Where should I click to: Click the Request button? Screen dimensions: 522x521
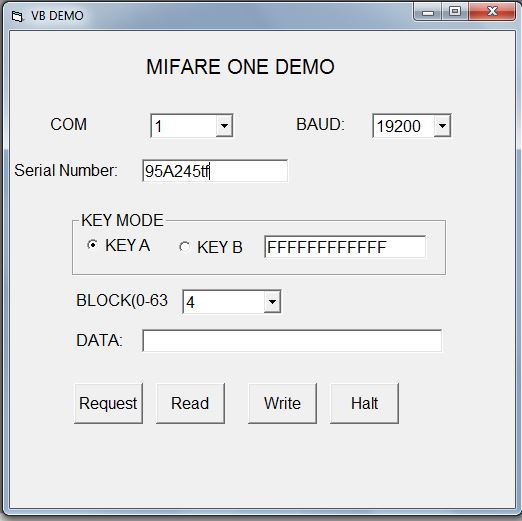108,403
